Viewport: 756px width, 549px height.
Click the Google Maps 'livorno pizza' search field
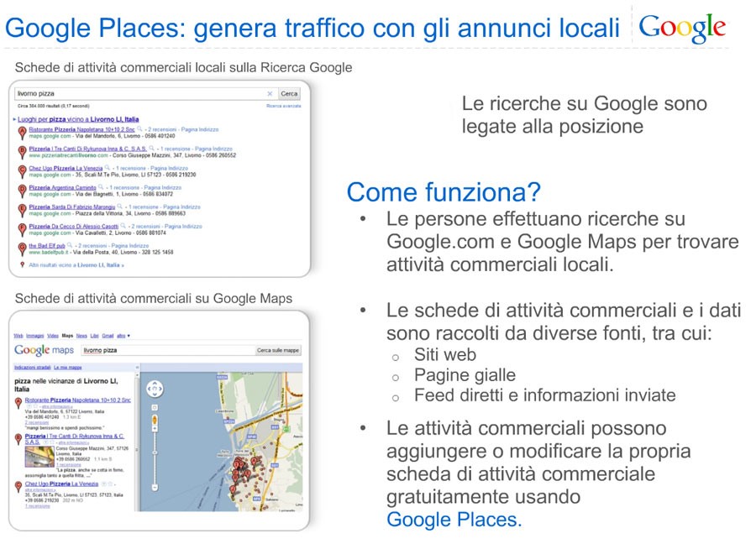click(168, 350)
